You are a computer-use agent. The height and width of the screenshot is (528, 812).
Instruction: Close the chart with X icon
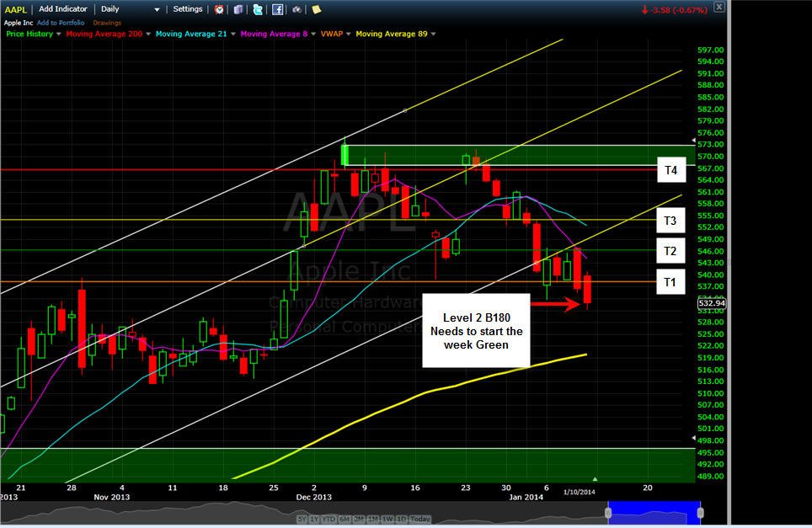(x=719, y=7)
